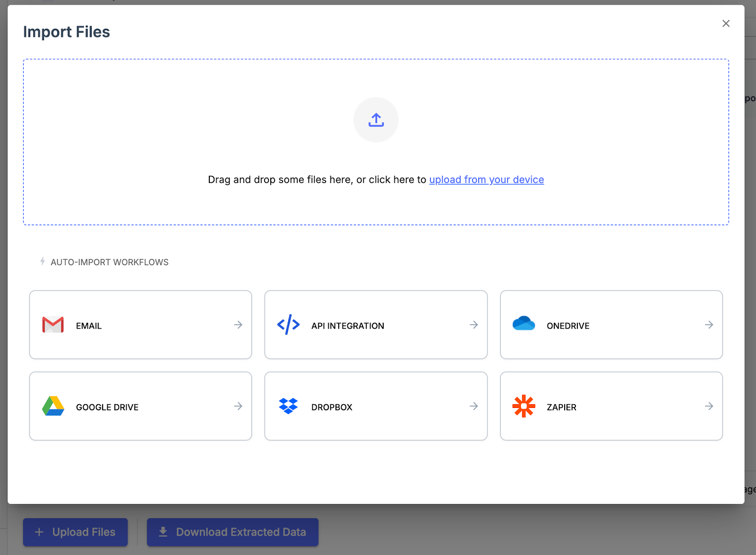The width and height of the screenshot is (756, 555).
Task: Click the Download Extracted Data button
Action: pyautogui.click(x=232, y=532)
